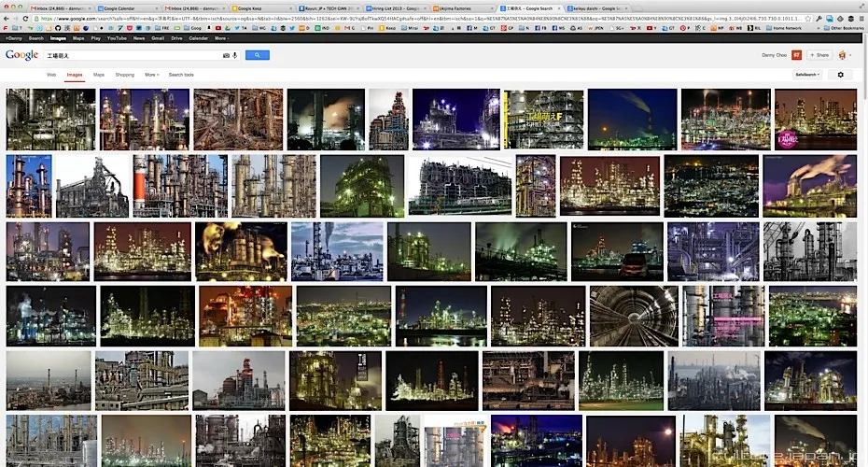The image size is (868, 467).
Task: Switch to the Hiring List 2013 tab
Action: pyautogui.click(x=395, y=8)
